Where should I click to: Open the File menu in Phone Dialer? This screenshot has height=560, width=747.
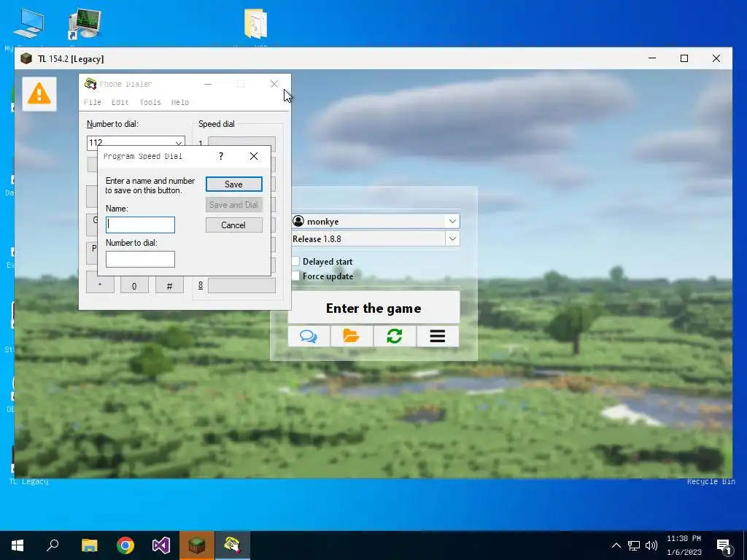(x=93, y=102)
